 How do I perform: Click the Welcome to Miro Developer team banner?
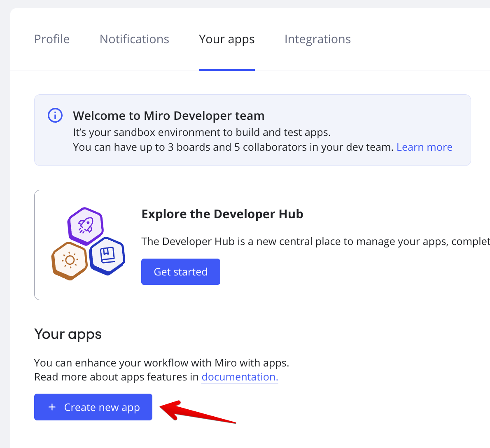coord(169,116)
